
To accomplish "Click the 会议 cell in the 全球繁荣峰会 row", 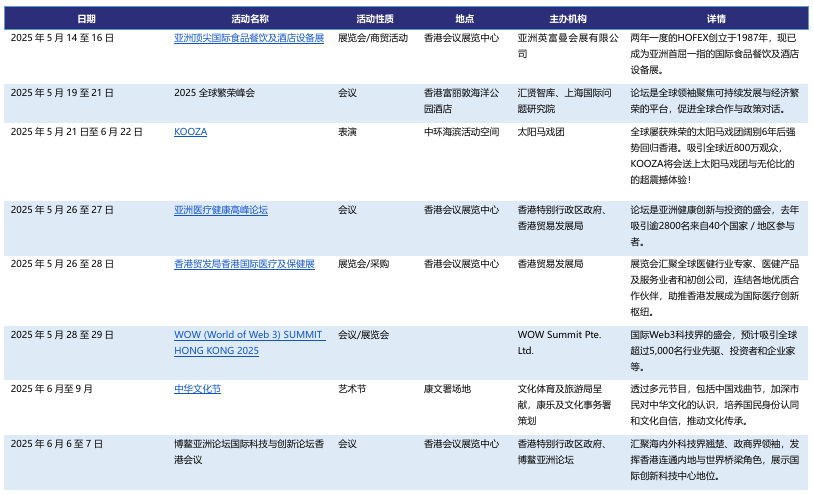I will (347, 93).
